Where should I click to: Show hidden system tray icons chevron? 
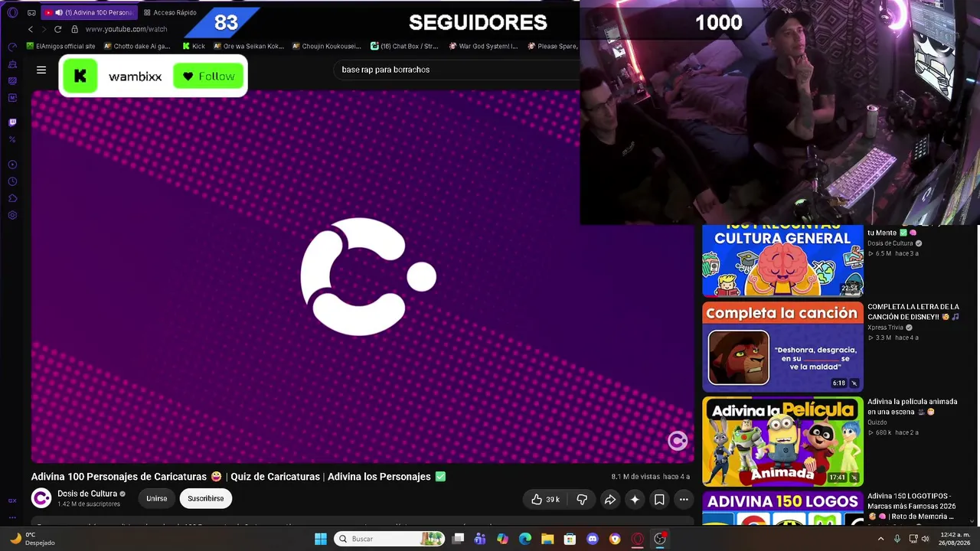tap(880, 539)
